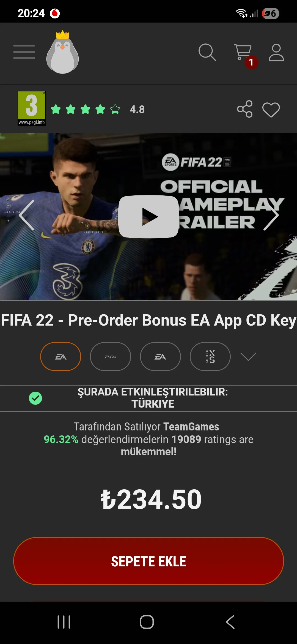Open the user account profile icon
This screenshot has height=644, width=297.
coord(276,52)
